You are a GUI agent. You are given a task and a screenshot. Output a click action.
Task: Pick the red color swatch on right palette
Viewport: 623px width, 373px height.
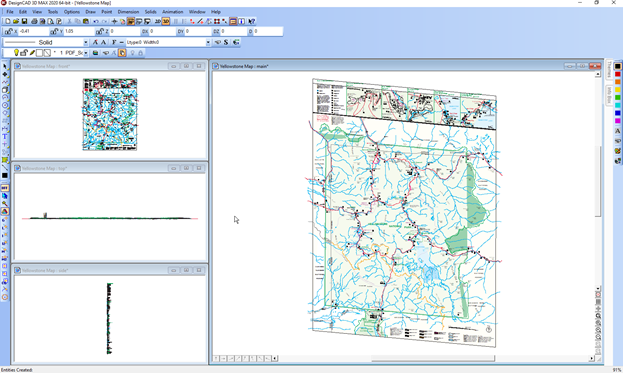point(617,74)
